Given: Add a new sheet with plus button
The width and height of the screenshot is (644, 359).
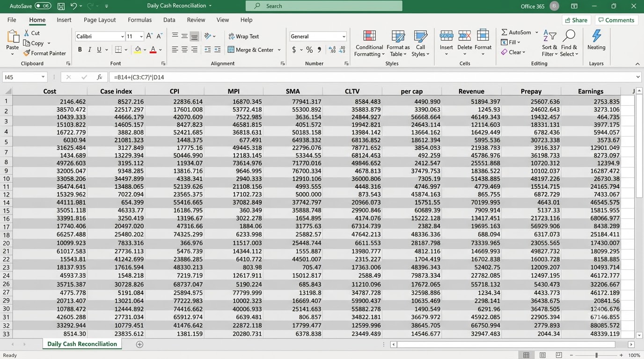Looking at the screenshot, I should (139, 344).
